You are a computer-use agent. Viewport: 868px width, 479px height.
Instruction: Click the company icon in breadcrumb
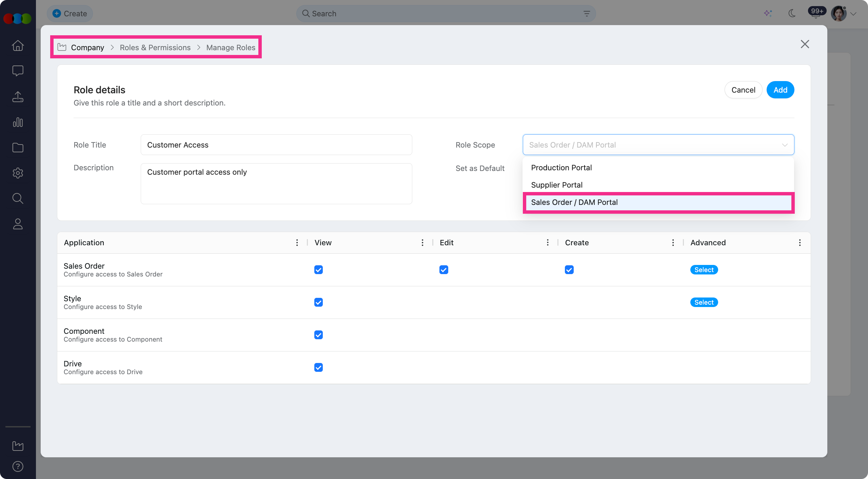click(x=62, y=47)
